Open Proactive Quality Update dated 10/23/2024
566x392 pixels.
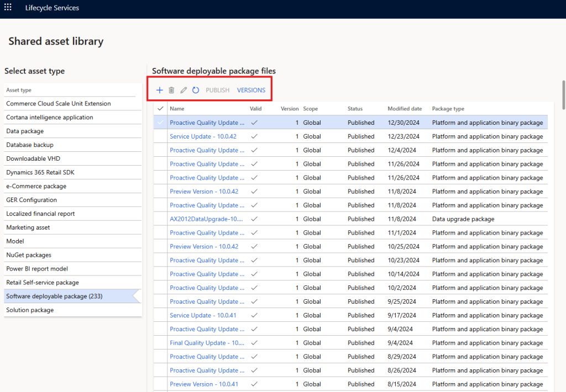point(207,260)
